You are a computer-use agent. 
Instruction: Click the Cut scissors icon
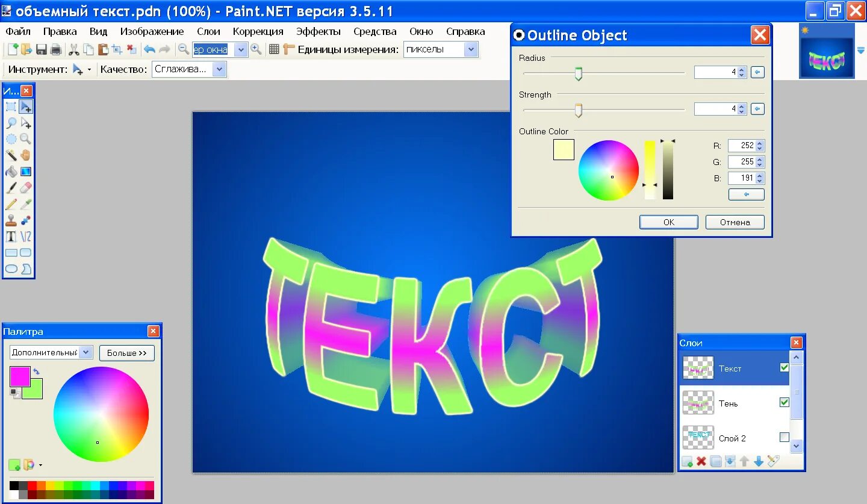click(x=74, y=49)
